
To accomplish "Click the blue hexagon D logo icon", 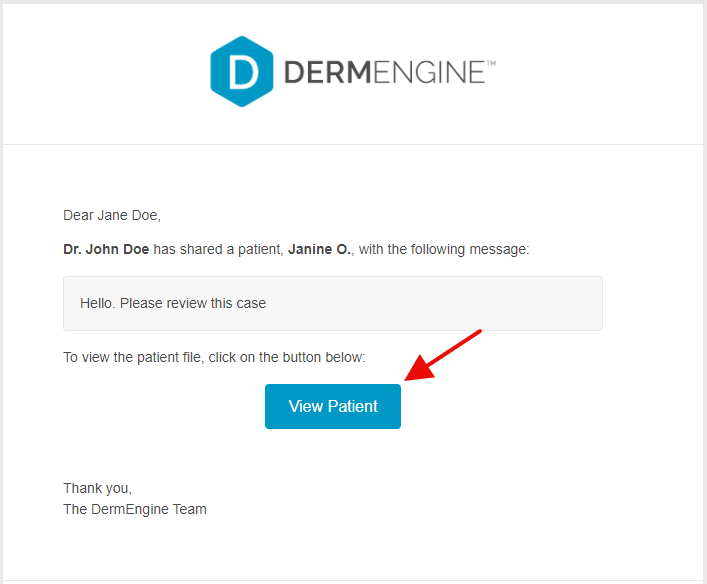I will coord(242,71).
